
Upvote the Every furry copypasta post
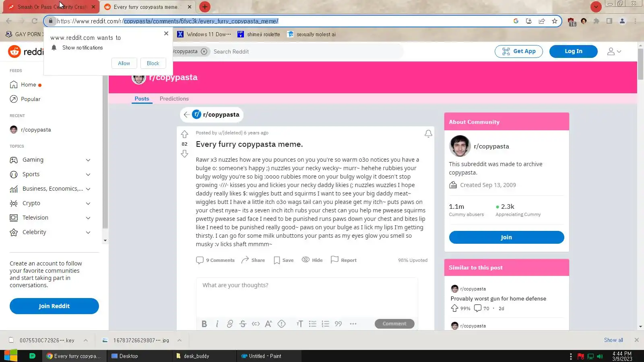point(184,134)
